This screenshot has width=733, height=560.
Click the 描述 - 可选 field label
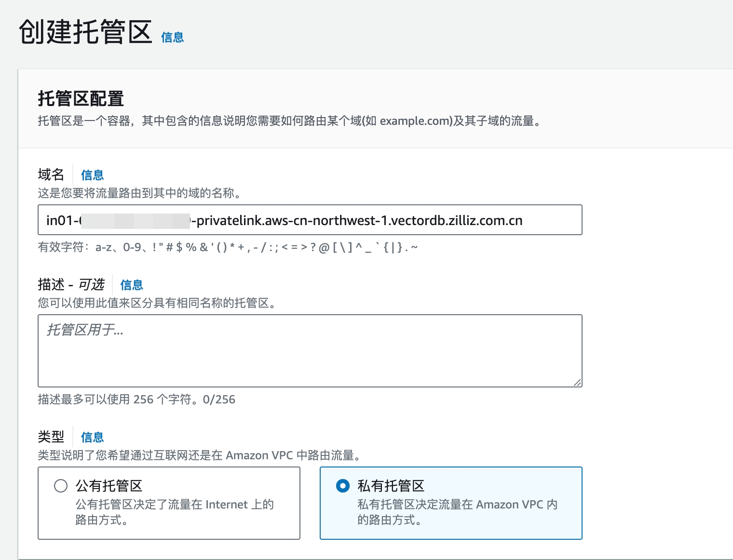[71, 285]
